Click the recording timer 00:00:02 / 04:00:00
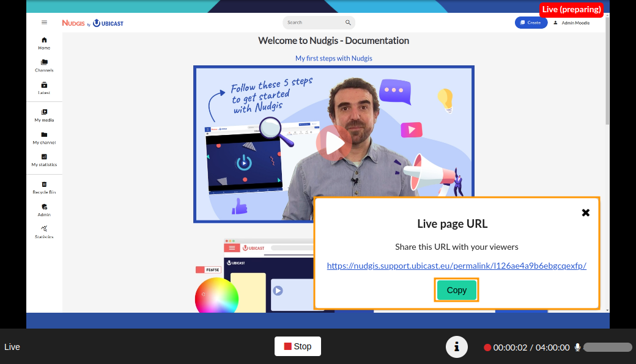 pos(531,348)
